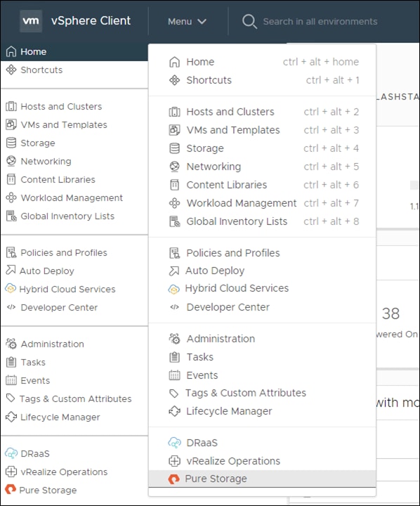Click Tasks clipboard icon in sidebar
The image size is (420, 506).
[x=11, y=362]
